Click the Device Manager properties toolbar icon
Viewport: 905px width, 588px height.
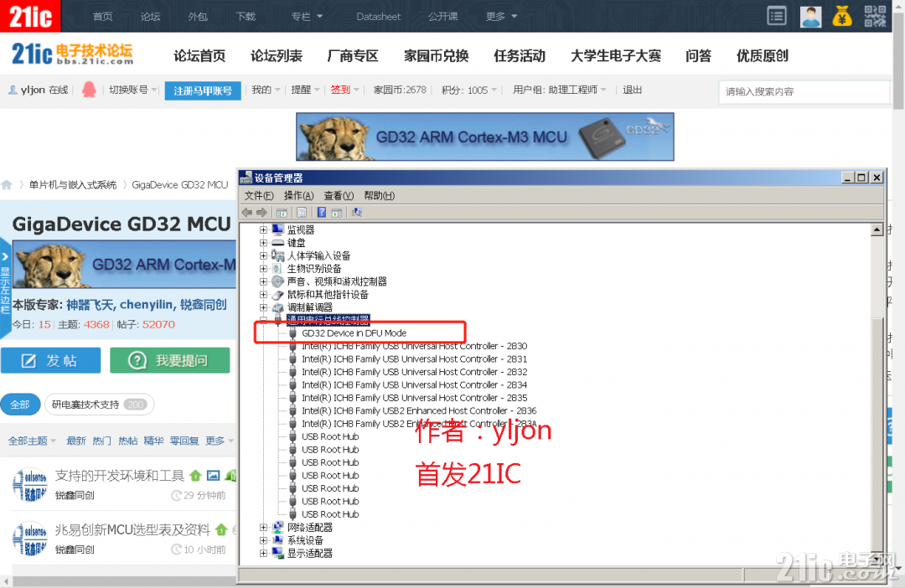tap(302, 213)
